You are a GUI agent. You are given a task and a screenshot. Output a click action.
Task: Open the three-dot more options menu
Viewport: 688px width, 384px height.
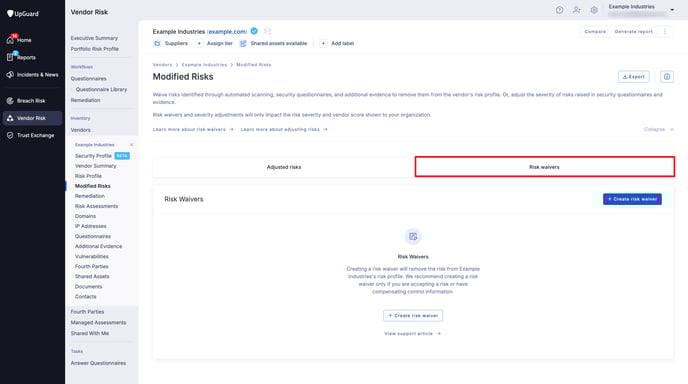pyautogui.click(x=665, y=32)
